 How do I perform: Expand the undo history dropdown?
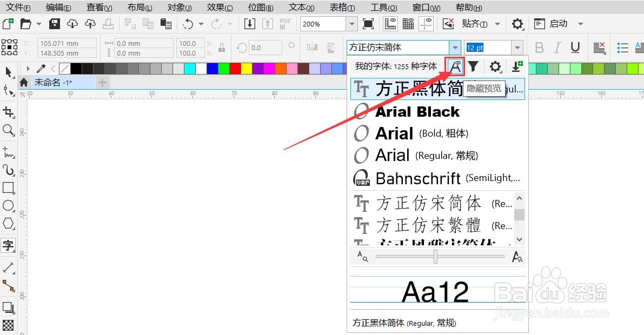point(201,24)
